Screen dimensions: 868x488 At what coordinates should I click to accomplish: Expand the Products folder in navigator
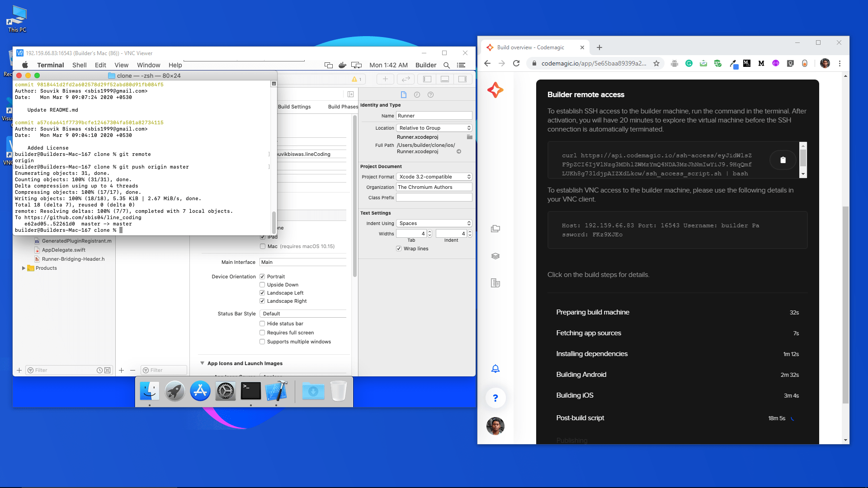[24, 268]
